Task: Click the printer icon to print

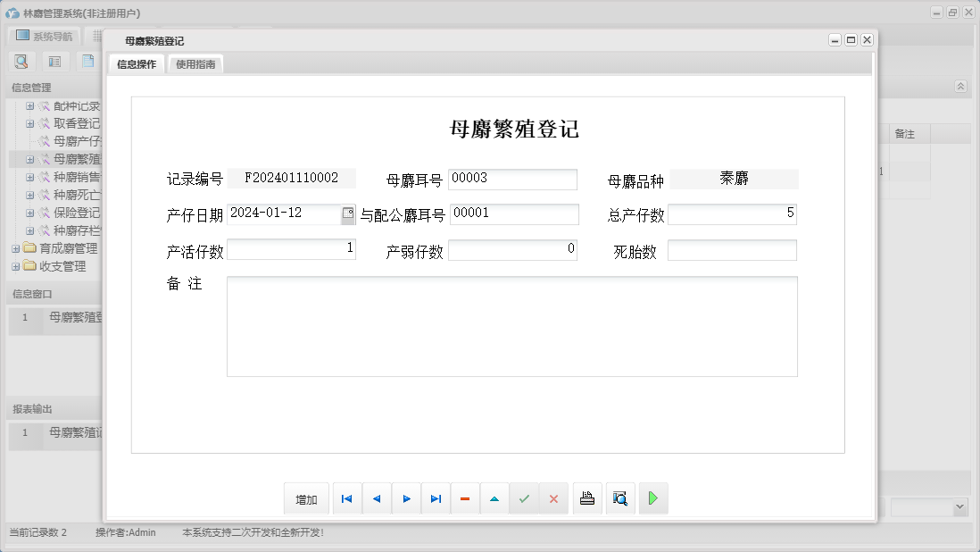Action: coord(587,499)
